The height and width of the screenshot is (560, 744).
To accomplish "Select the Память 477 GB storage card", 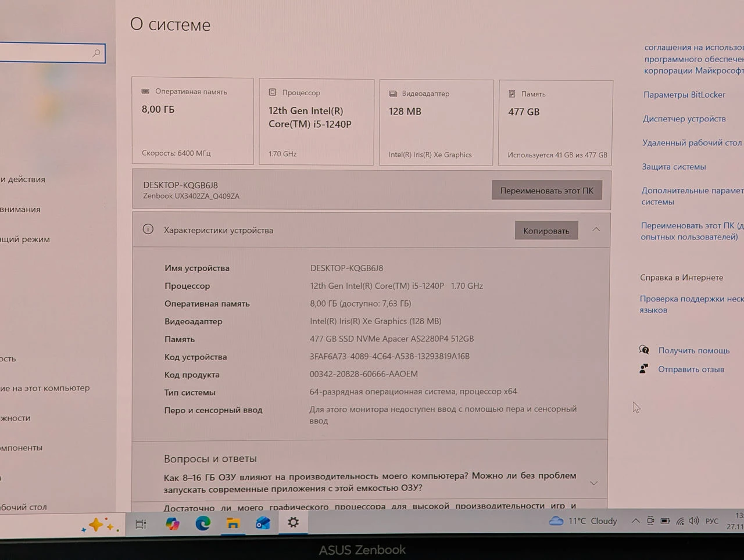I will [556, 123].
